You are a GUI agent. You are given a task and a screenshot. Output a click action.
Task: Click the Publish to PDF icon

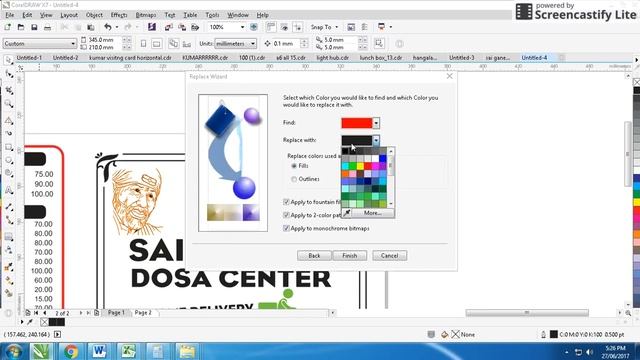point(195,27)
